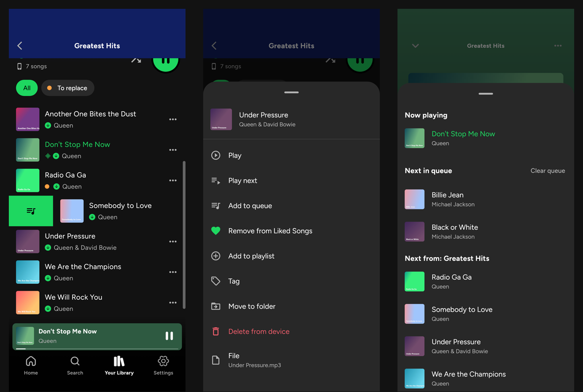Select Delete from device
The image size is (583, 392).
coord(291,332)
